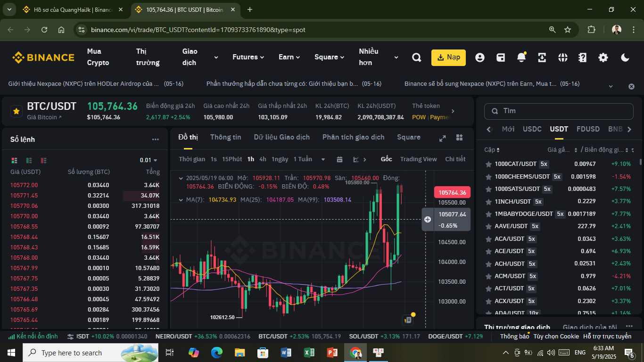Open Chrome tab search dropdown
The image size is (644, 362).
pos(9,9)
